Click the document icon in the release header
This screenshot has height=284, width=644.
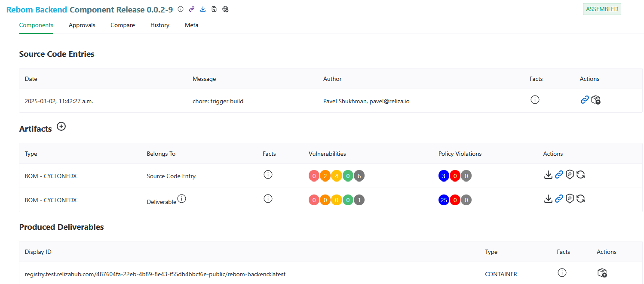[x=214, y=9]
